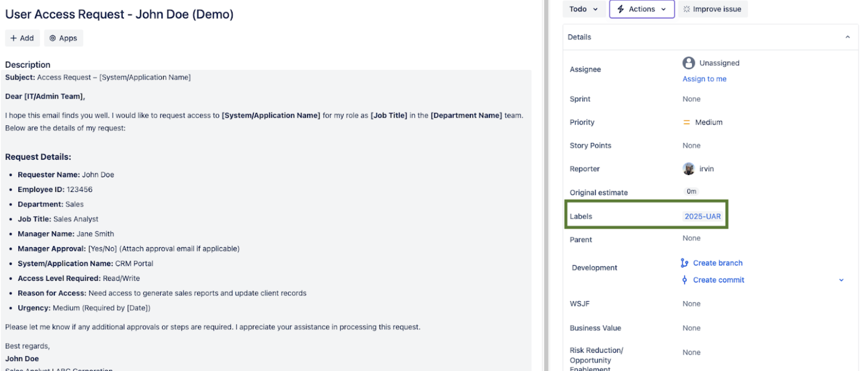Edit the Story Points field value

pos(691,145)
